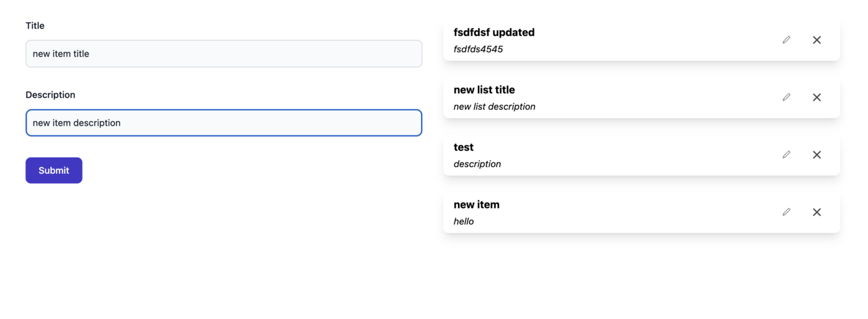
Task: Remove the 'new item' entry with X
Action: 817,212
